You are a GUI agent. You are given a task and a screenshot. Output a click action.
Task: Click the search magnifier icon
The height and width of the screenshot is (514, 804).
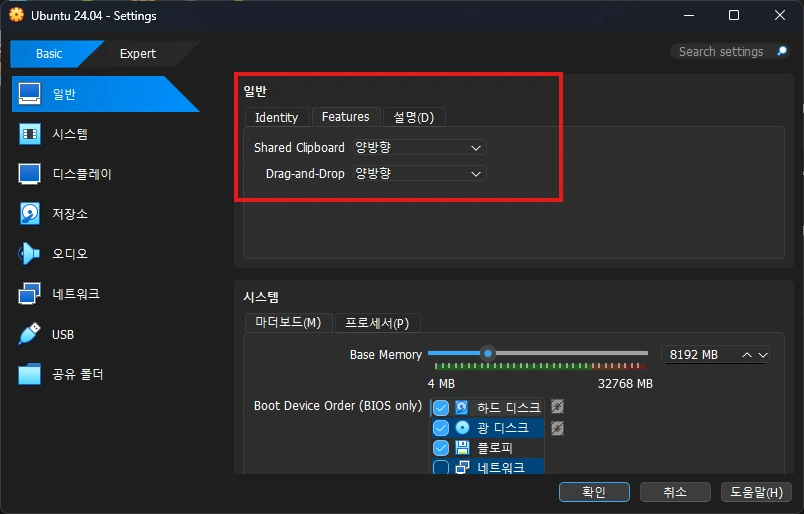click(782, 51)
